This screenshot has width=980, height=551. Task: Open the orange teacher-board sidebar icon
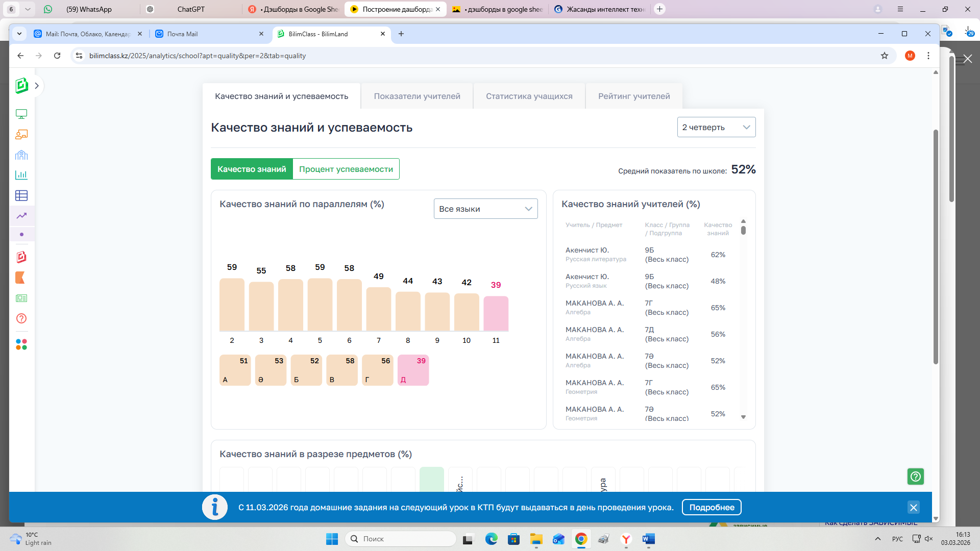(21, 135)
